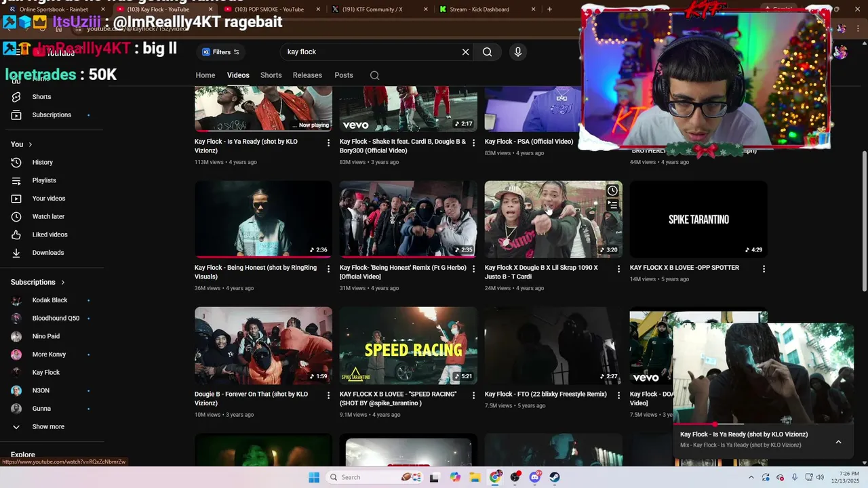Open a new browser tab
The height and width of the screenshot is (488, 868).
[x=549, y=9]
